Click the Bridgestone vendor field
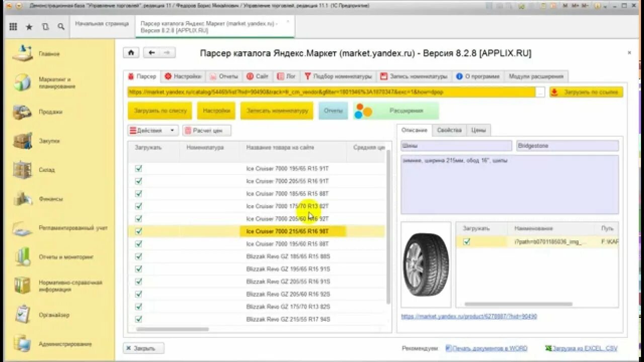The image size is (644, 362). click(568, 146)
